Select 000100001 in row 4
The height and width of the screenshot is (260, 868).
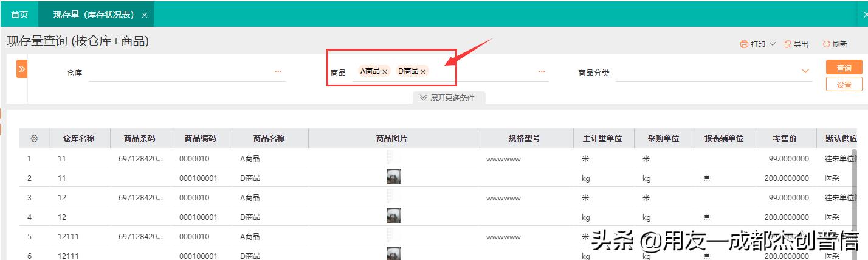[x=198, y=217]
